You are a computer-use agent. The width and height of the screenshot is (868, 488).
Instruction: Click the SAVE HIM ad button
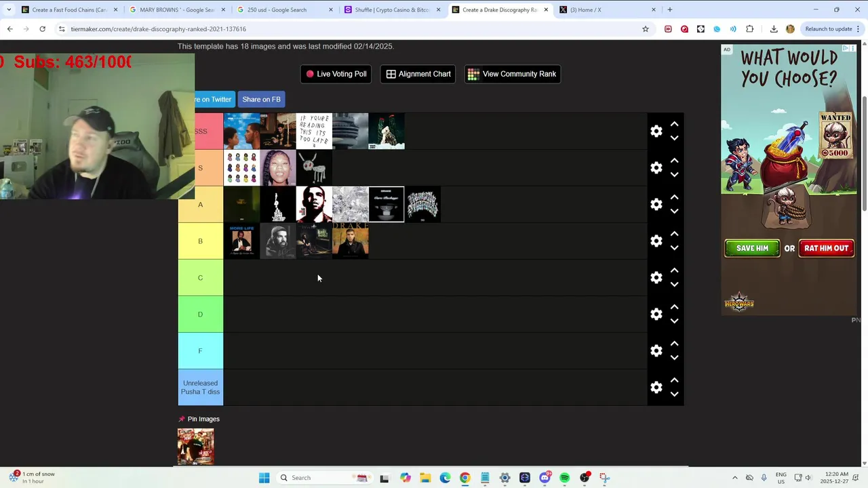point(752,248)
